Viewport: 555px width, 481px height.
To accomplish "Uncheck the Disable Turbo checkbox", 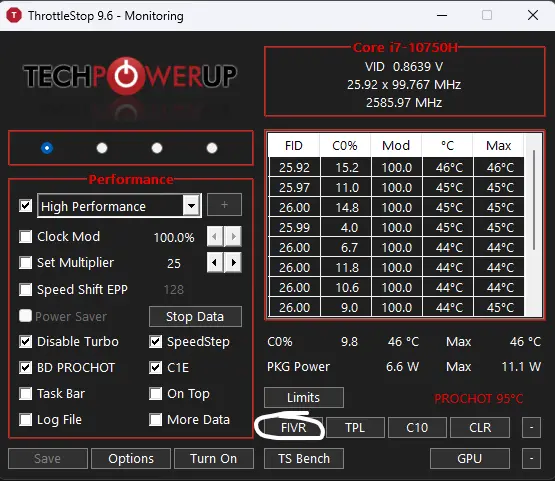I will (x=25, y=342).
